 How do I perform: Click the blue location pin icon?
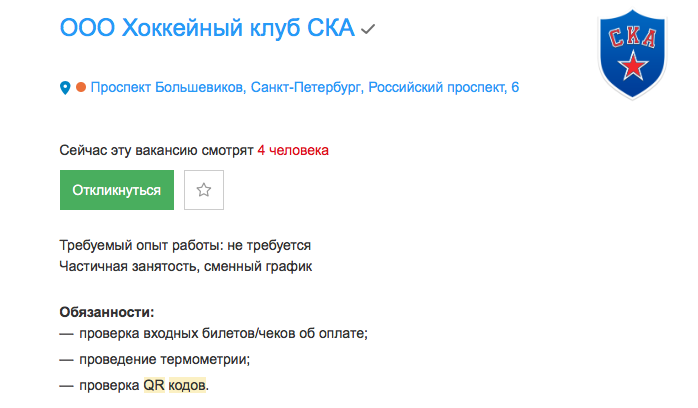click(x=66, y=88)
